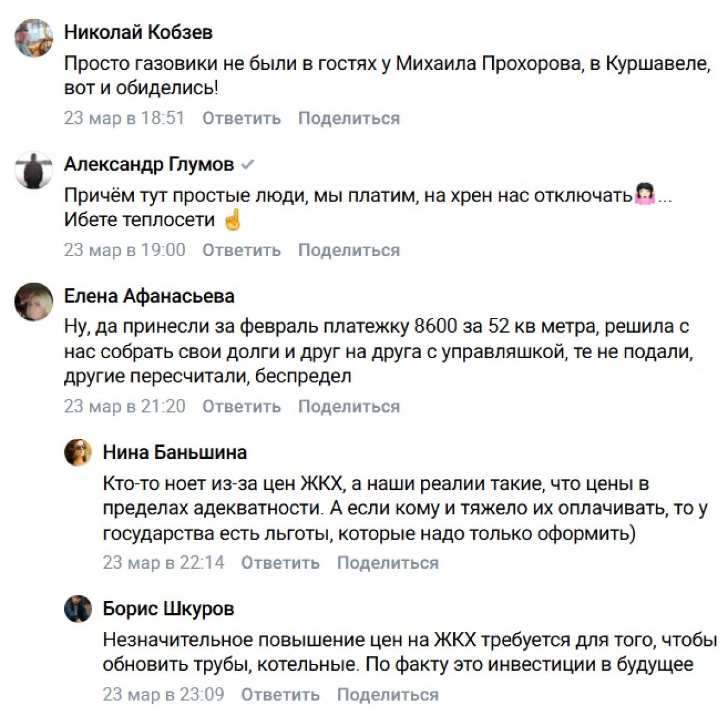728x715 pixels.
Task: Click Александр Глумов's avatar picture
Action: tap(34, 170)
